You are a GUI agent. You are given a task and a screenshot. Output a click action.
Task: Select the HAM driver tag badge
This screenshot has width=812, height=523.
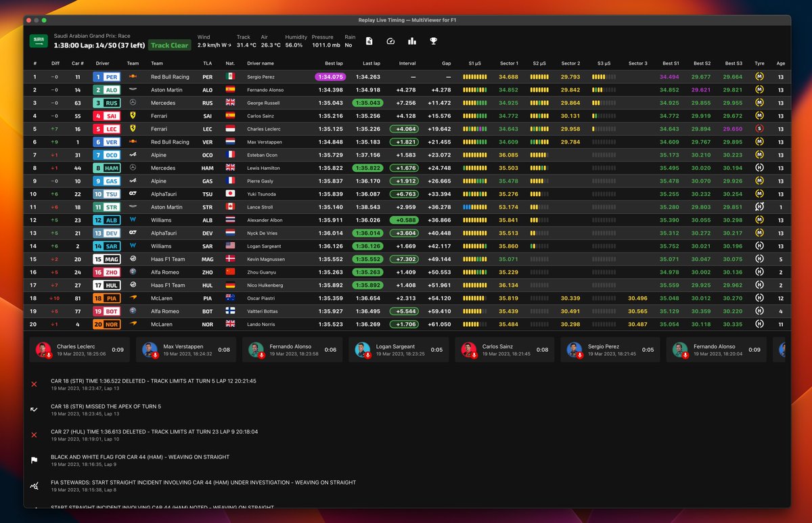[106, 168]
